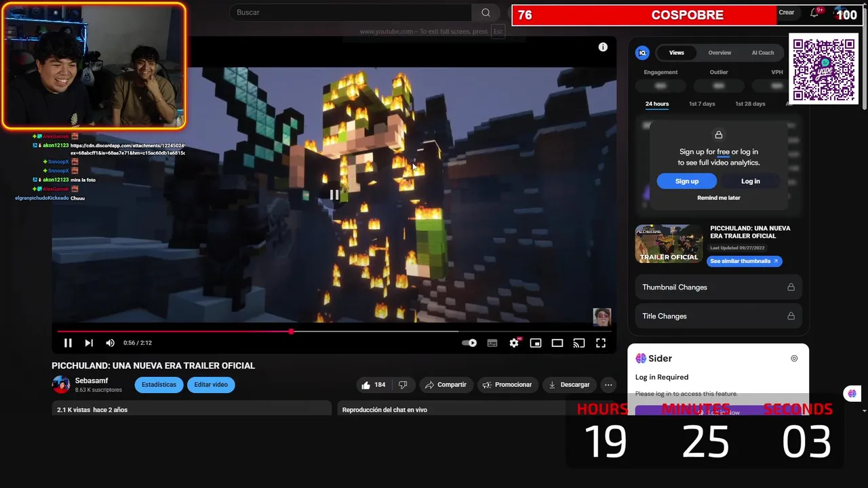Skip to next video
The height and width of the screenshot is (488, 868).
coord(89,343)
